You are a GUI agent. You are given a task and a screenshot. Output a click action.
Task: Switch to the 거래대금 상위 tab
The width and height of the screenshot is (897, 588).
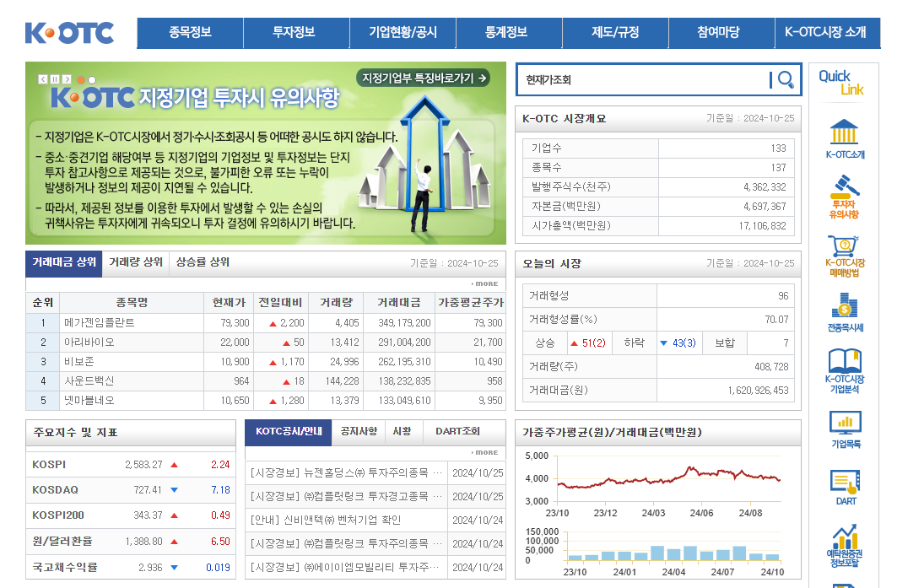click(64, 262)
